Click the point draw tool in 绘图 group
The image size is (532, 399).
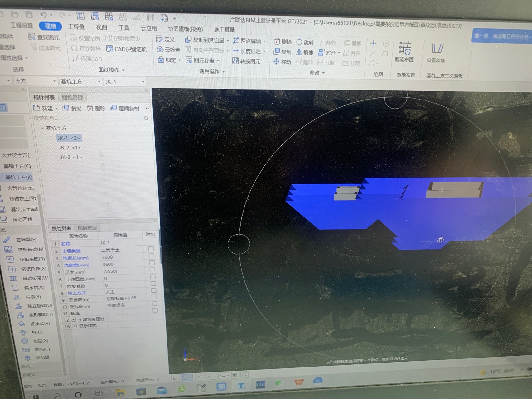pyautogui.click(x=374, y=43)
